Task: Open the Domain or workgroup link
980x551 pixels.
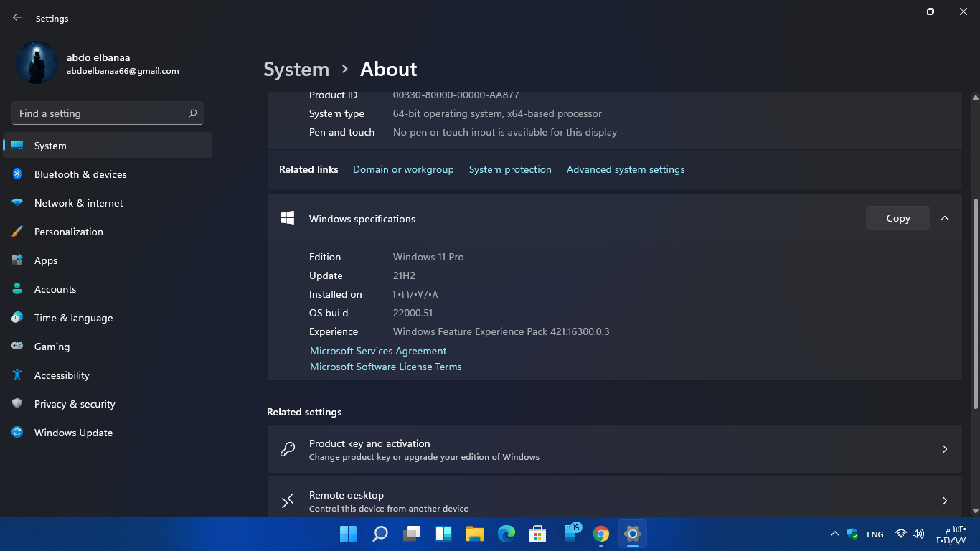Action: tap(403, 170)
